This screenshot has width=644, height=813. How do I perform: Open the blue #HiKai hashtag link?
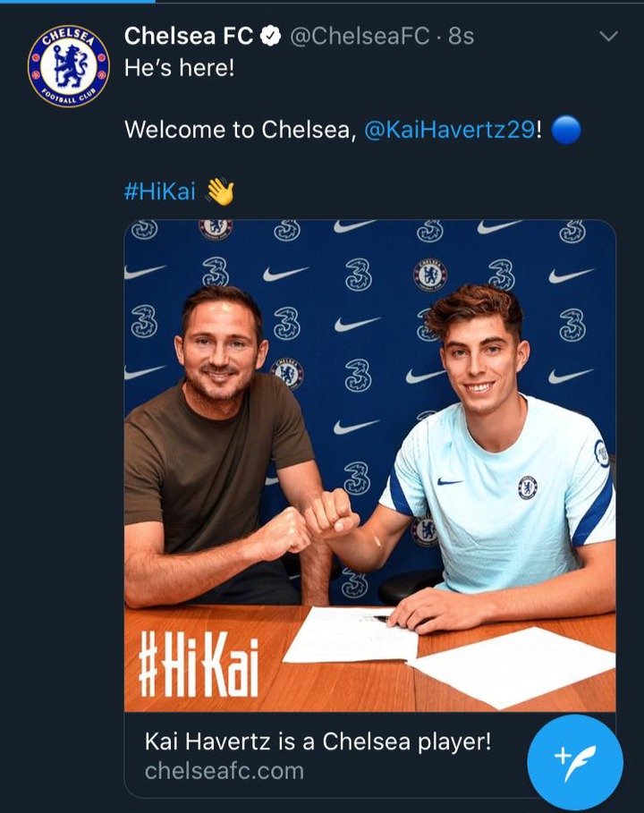tap(159, 191)
